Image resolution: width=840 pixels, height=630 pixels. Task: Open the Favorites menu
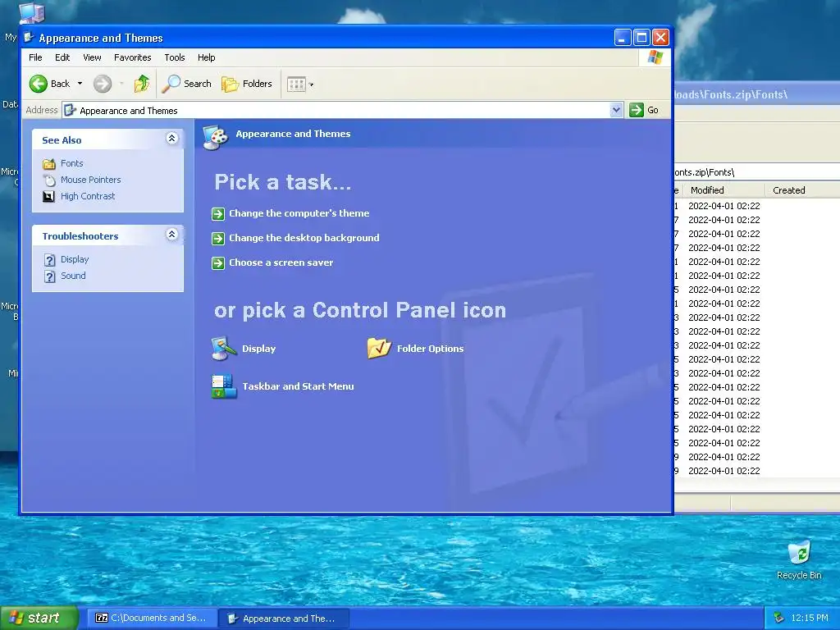coord(132,57)
